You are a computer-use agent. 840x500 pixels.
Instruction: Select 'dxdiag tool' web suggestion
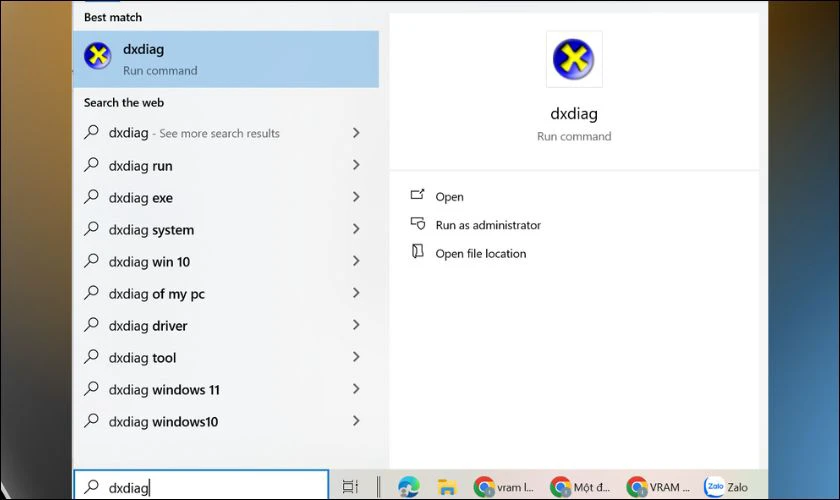(142, 358)
